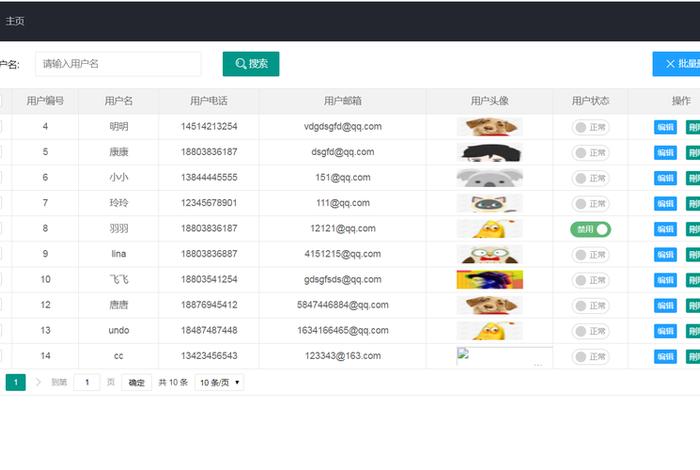Click blue 编辑 button for user 康康
This screenshot has height=470, width=700.
pyautogui.click(x=665, y=153)
